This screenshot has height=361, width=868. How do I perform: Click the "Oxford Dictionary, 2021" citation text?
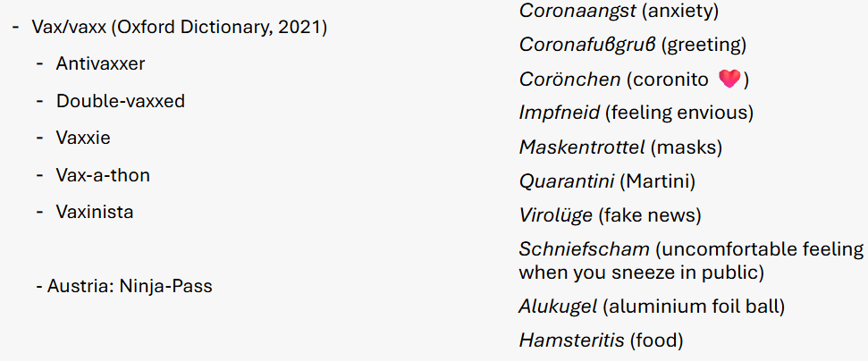tap(219, 28)
